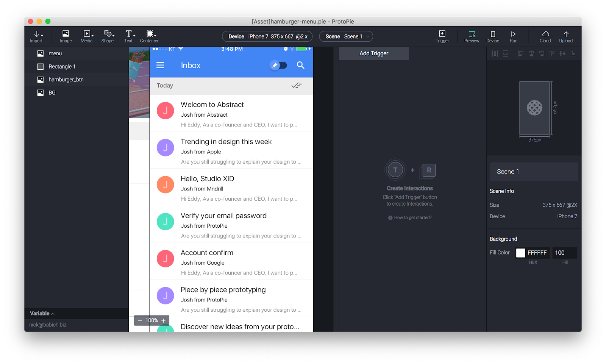The width and height of the screenshot is (606, 364).
Task: Open the Account confirm email
Action: 231,262
